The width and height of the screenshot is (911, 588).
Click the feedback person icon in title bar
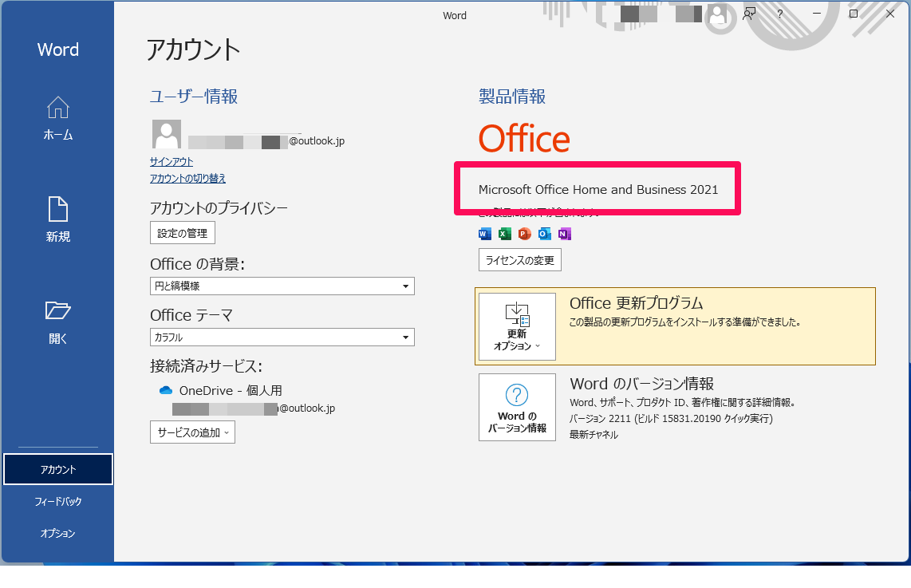point(750,14)
